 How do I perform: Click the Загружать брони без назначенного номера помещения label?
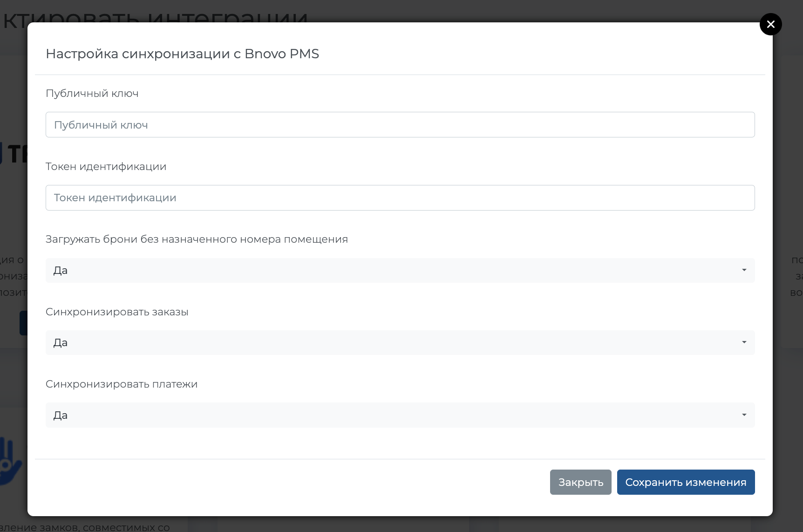(197, 239)
